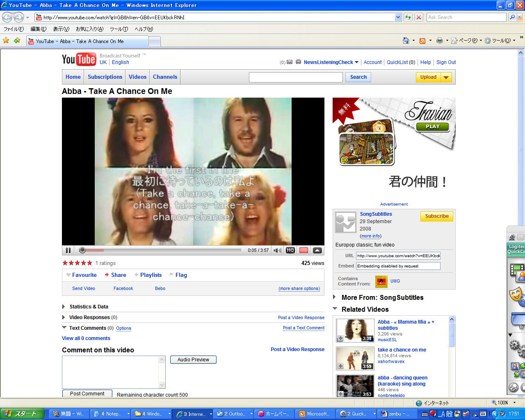Open the ツール menu in menu bar
This screenshot has height=420, width=525.
[119, 29]
